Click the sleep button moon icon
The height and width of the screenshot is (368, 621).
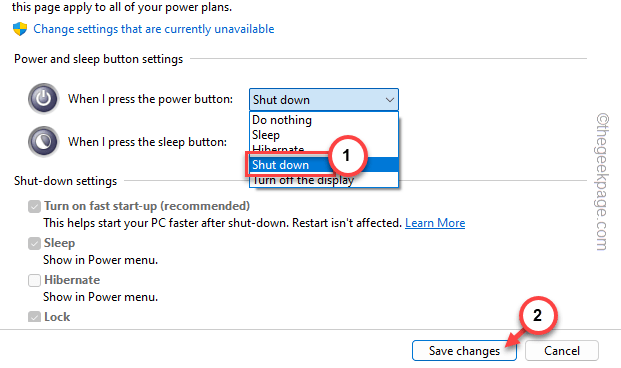44,141
